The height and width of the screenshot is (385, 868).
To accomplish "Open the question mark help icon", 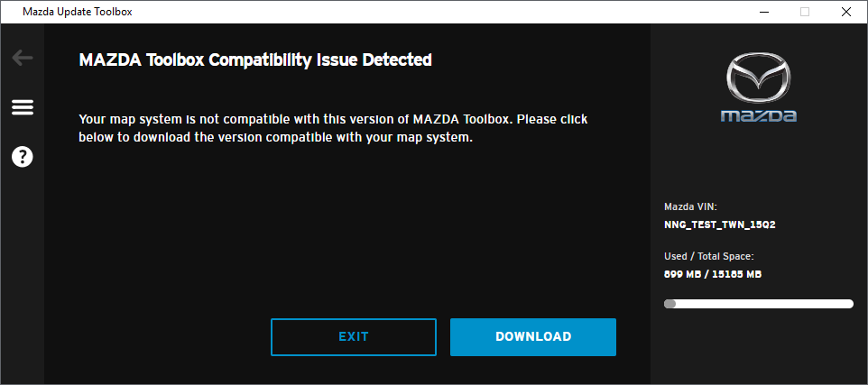I will click(23, 157).
